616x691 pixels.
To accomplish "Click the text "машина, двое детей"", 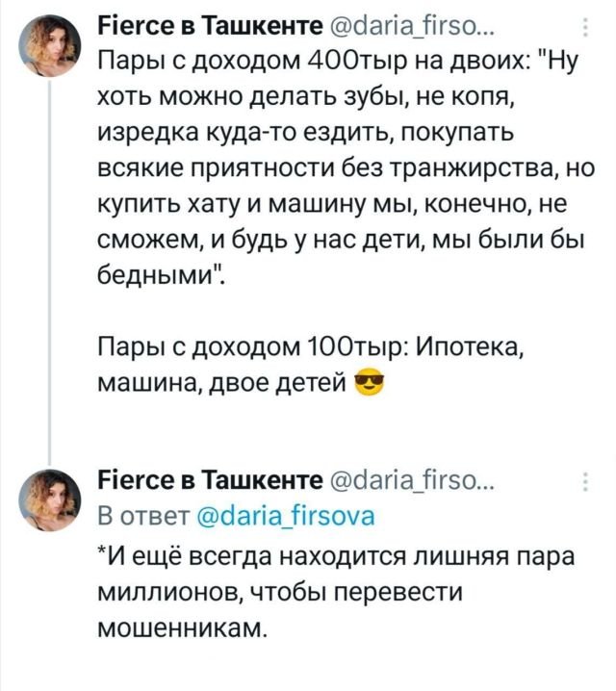I will tap(223, 386).
